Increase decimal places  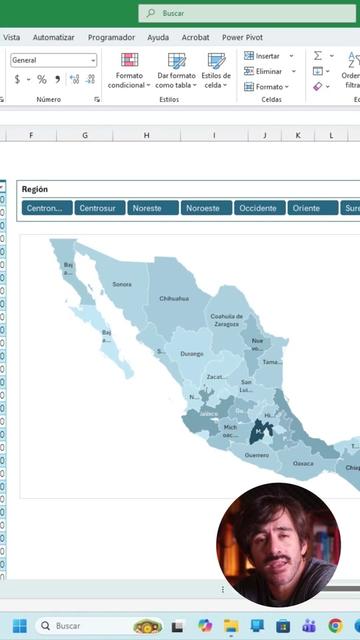74,79
